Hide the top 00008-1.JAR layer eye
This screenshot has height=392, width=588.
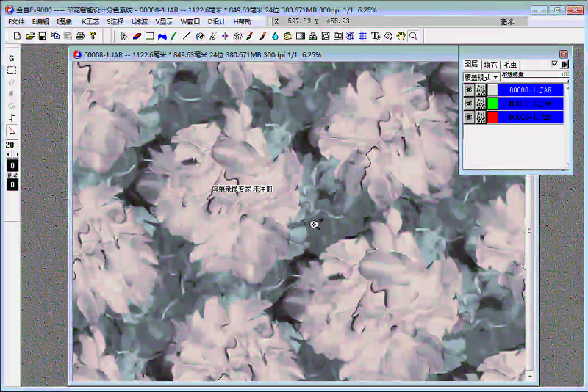[467, 90]
